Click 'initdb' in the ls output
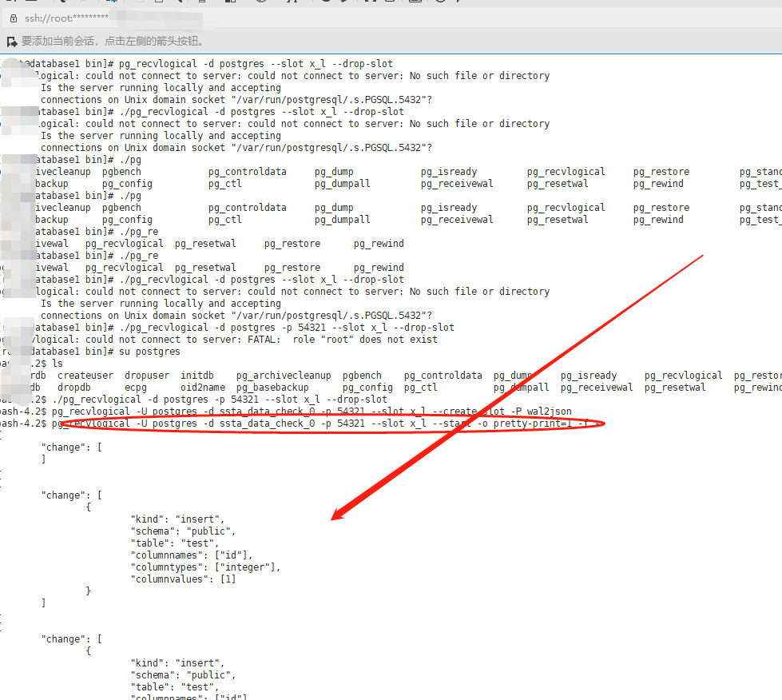 (x=197, y=376)
